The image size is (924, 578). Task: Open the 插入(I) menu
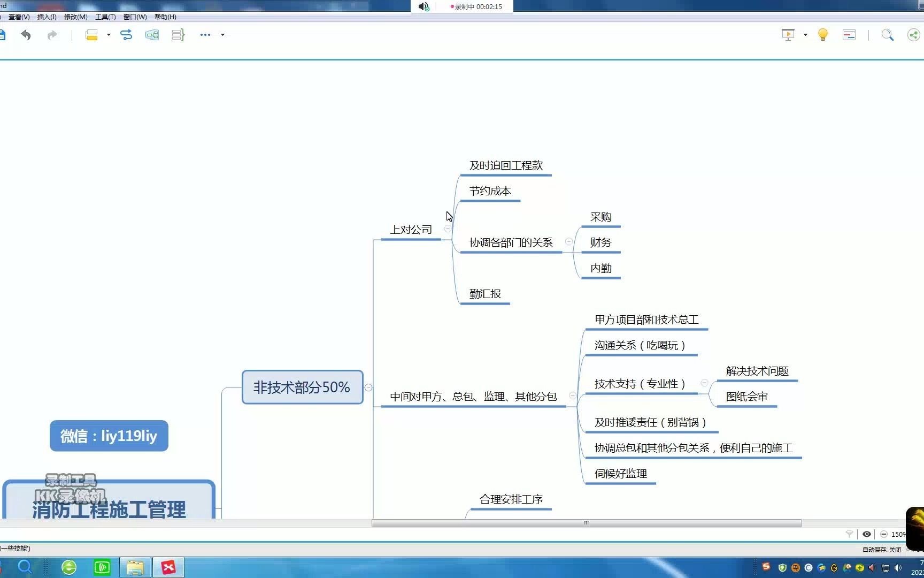click(x=47, y=17)
